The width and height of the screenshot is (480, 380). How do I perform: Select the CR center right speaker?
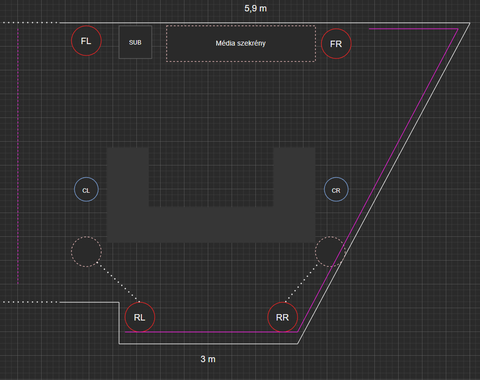coord(336,190)
